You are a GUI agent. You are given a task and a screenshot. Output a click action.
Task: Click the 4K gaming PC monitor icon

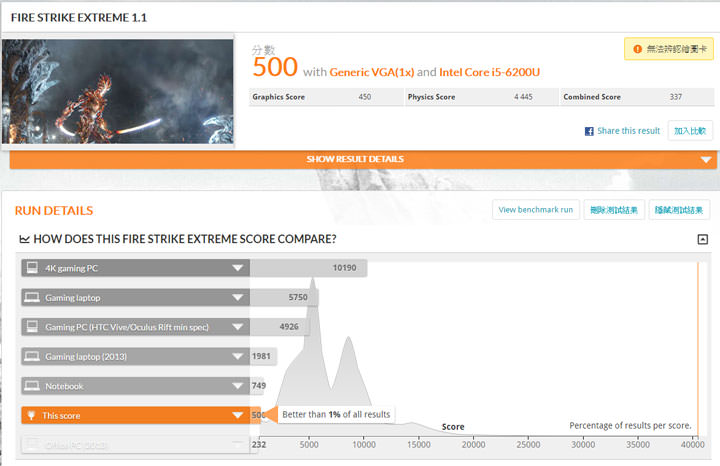[32, 268]
